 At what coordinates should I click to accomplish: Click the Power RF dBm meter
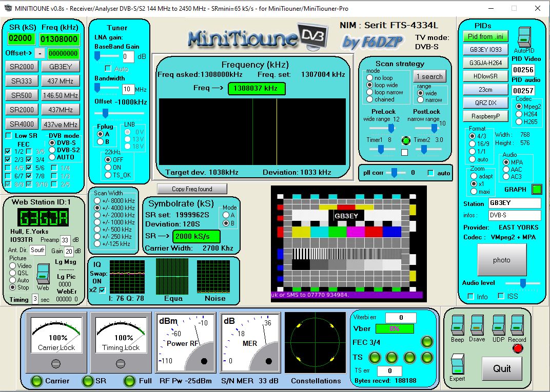tap(185, 343)
